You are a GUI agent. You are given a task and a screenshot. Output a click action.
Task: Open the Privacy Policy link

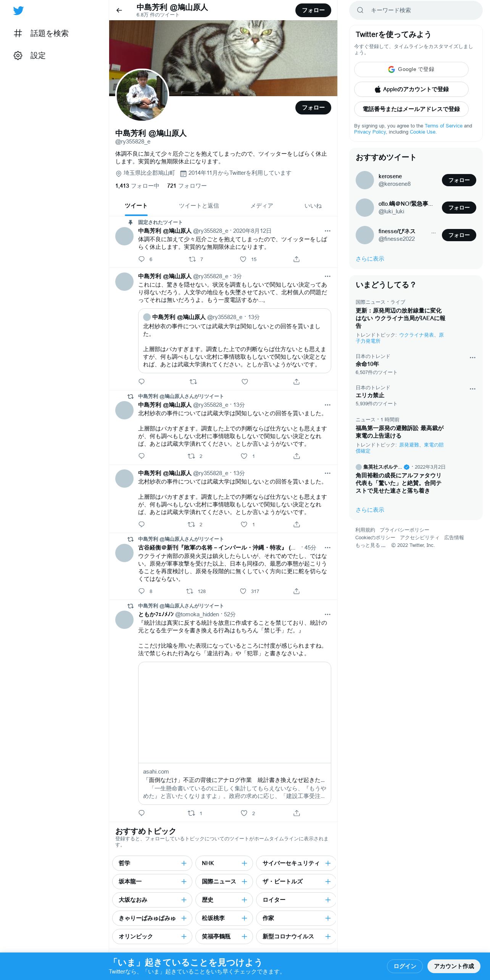click(x=370, y=132)
